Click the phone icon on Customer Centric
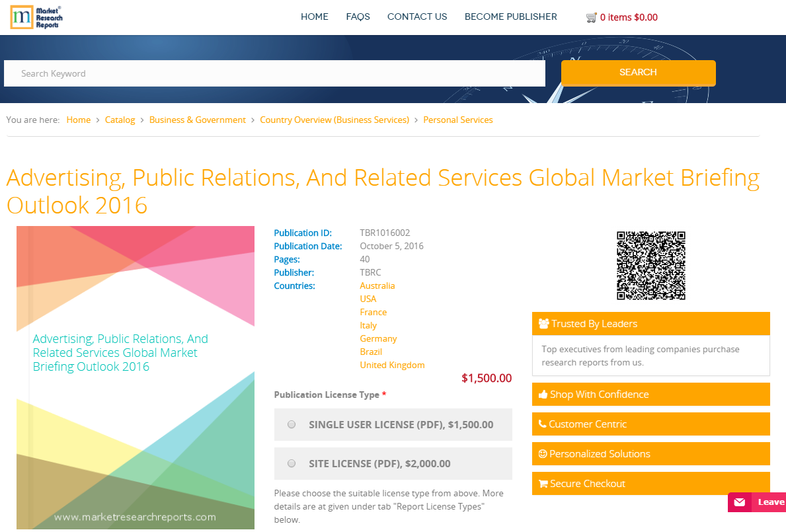The width and height of the screenshot is (786, 532). click(x=543, y=424)
